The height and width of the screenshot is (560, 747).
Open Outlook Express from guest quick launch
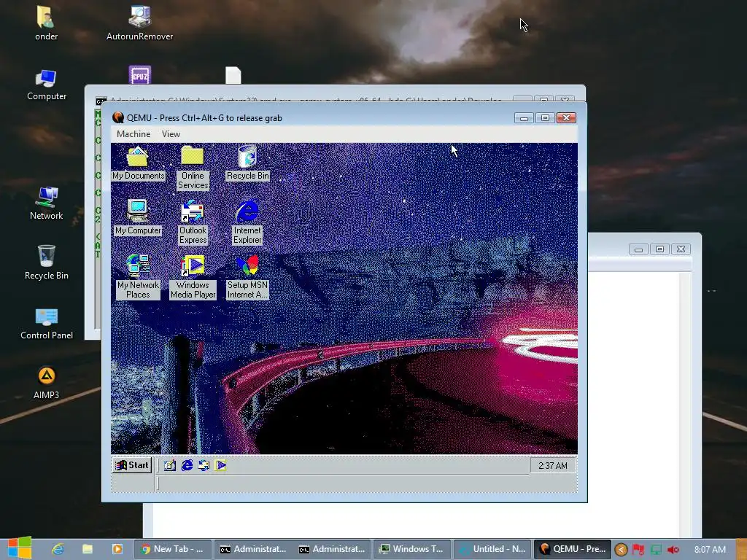(x=204, y=465)
